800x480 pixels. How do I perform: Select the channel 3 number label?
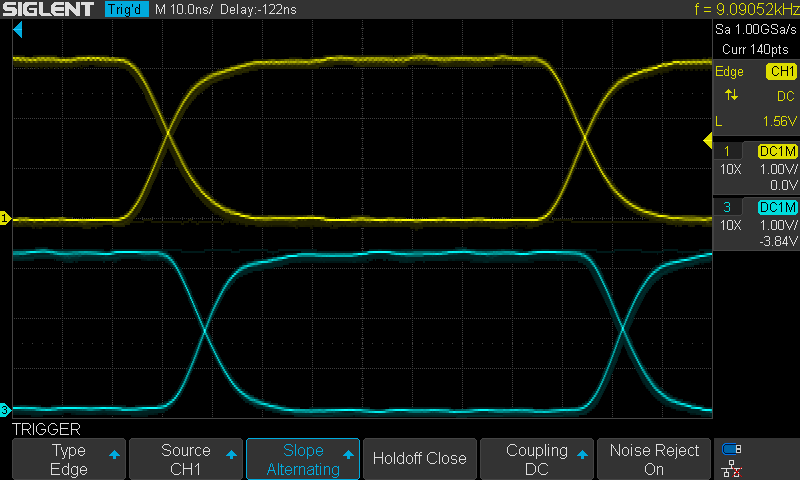pos(727,207)
